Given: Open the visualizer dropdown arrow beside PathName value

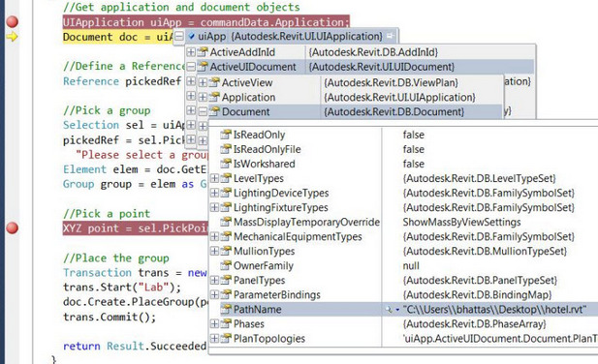Looking at the screenshot, I should pyautogui.click(x=397, y=310).
